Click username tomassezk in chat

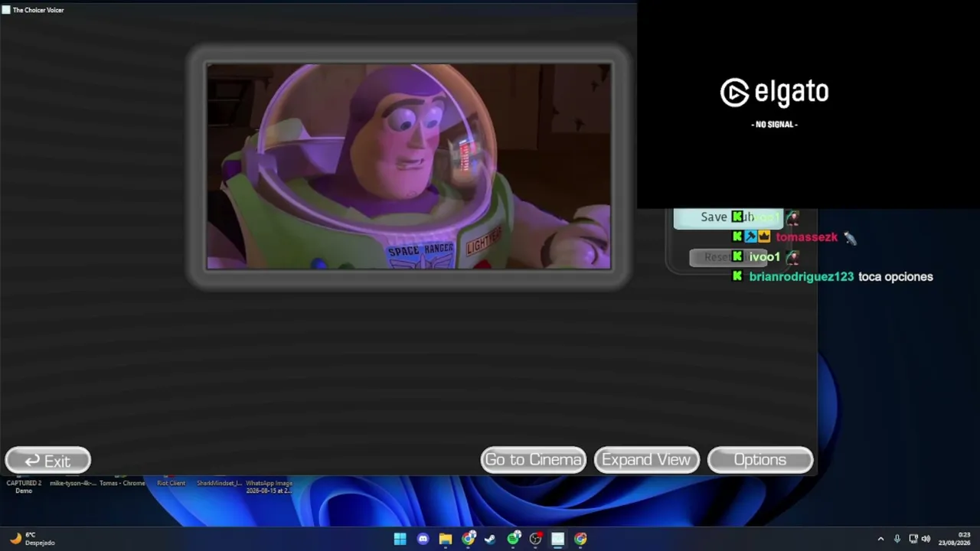pos(806,237)
